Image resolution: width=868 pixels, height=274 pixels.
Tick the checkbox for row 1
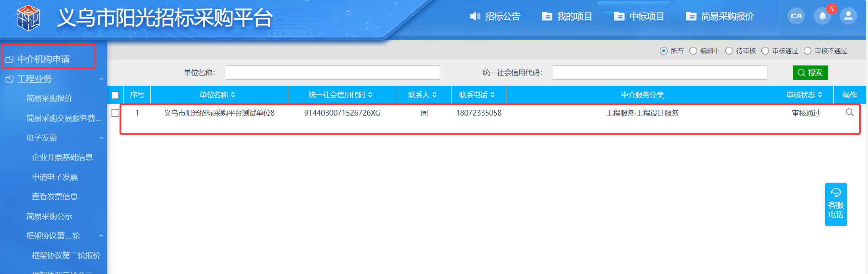(115, 113)
